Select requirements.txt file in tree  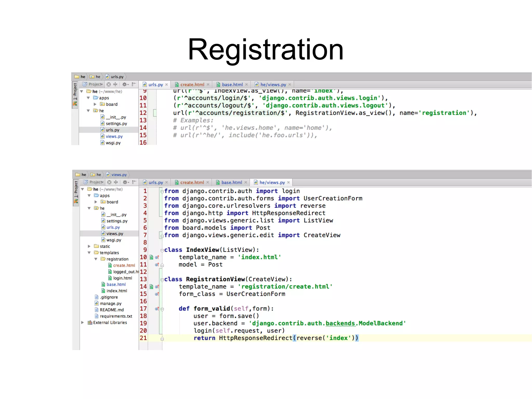click(x=114, y=316)
